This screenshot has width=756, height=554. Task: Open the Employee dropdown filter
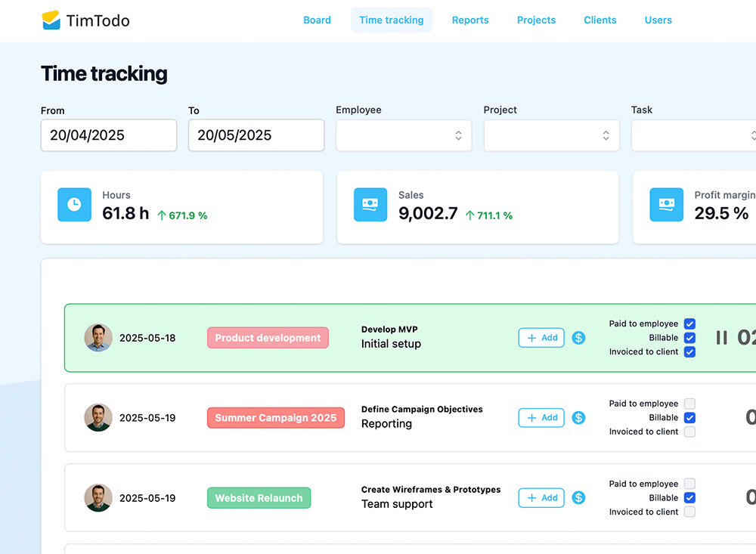404,135
